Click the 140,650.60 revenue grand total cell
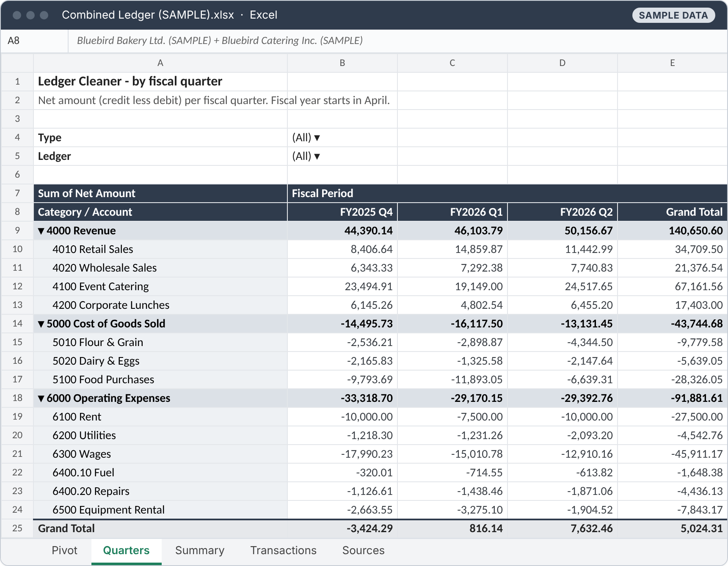 [672, 231]
